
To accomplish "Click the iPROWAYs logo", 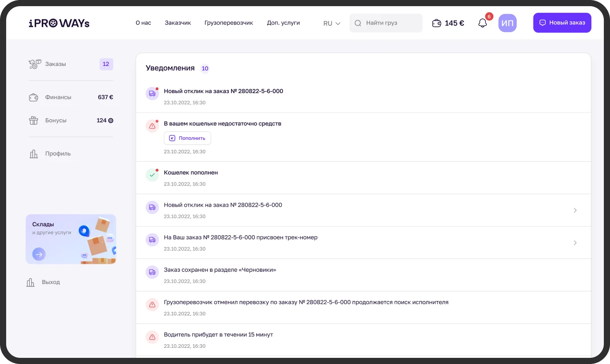I will click(59, 23).
